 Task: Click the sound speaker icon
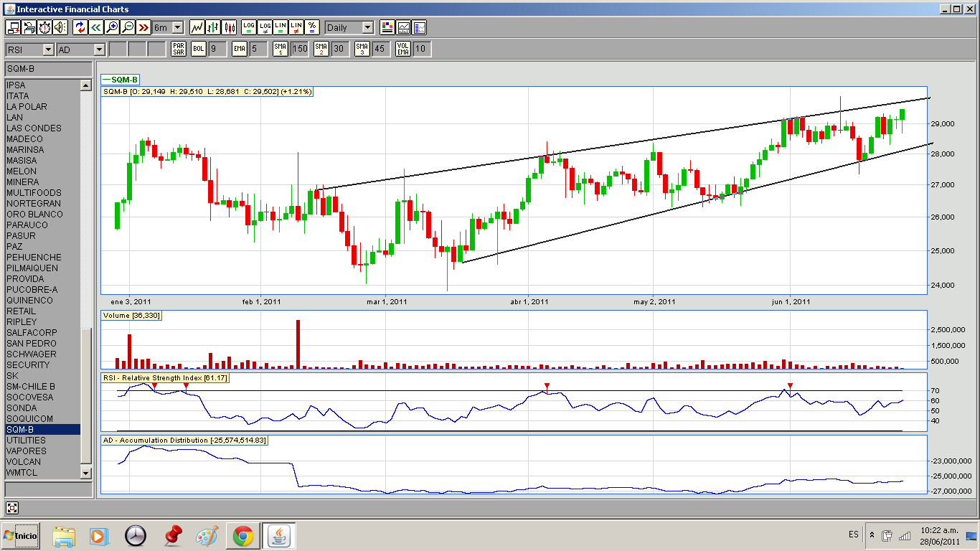click(x=60, y=27)
